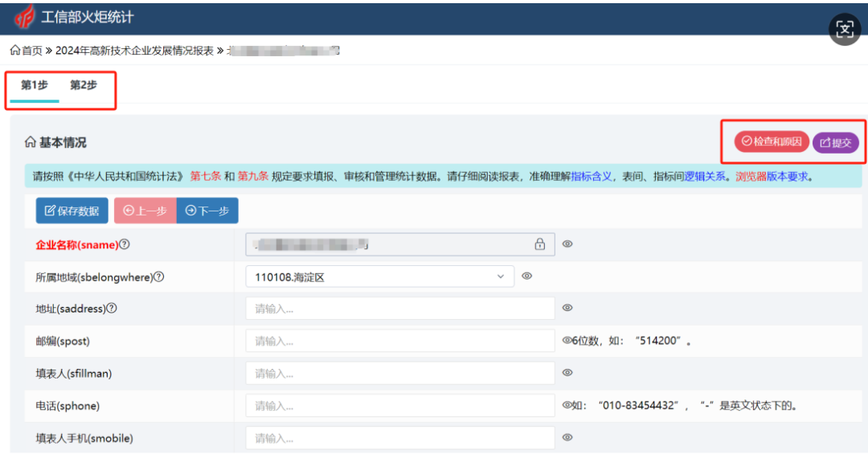Viewport: 868px width, 471px height.
Task: Click the help icon beside 企业名称(sname)
Action: click(125, 244)
